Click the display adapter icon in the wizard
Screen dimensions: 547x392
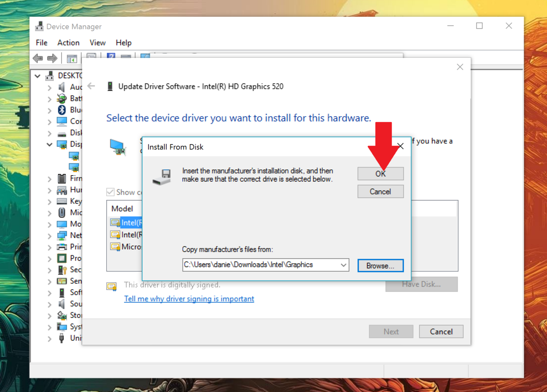tap(119, 148)
